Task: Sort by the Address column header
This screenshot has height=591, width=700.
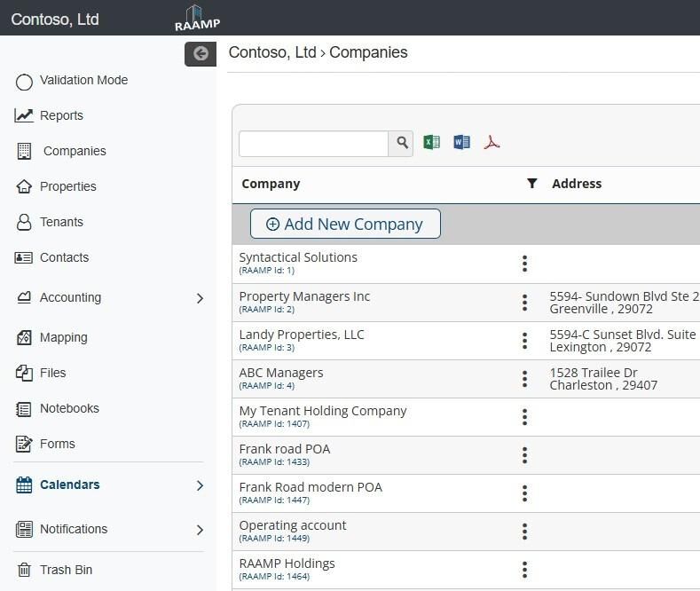Action: click(577, 184)
